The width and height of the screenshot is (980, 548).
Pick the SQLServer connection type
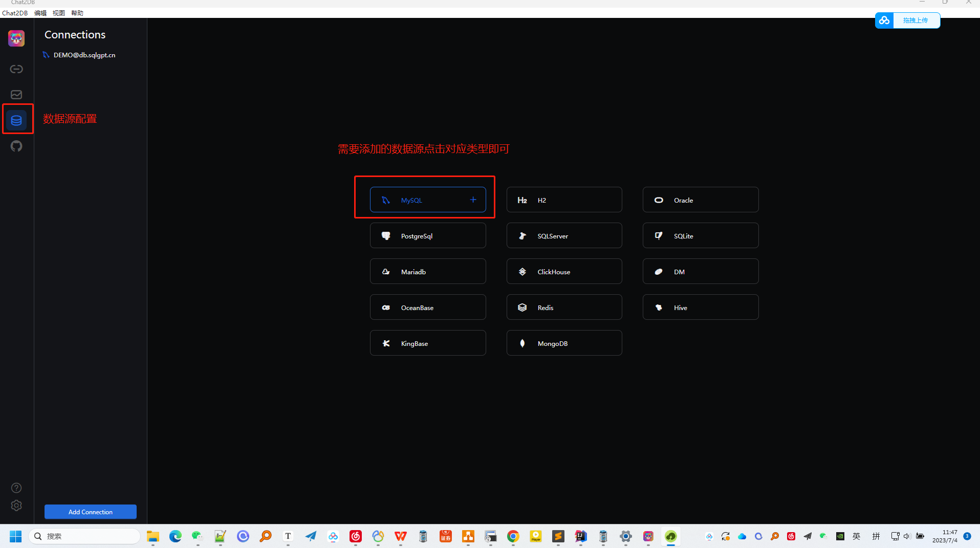(564, 235)
